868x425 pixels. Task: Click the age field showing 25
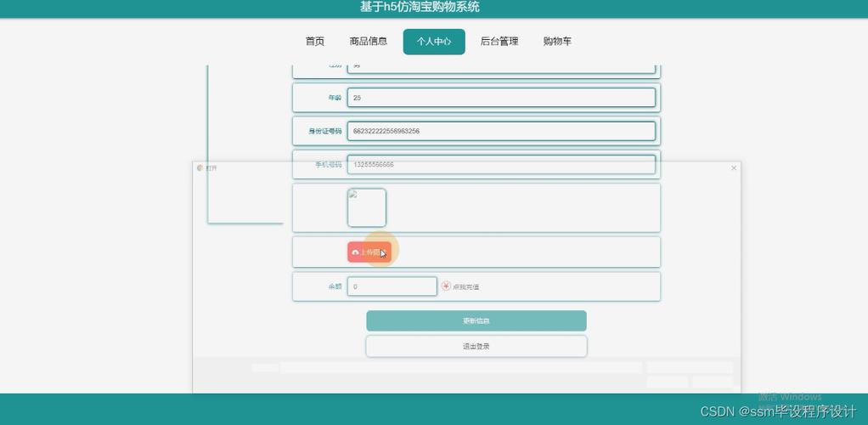502,98
